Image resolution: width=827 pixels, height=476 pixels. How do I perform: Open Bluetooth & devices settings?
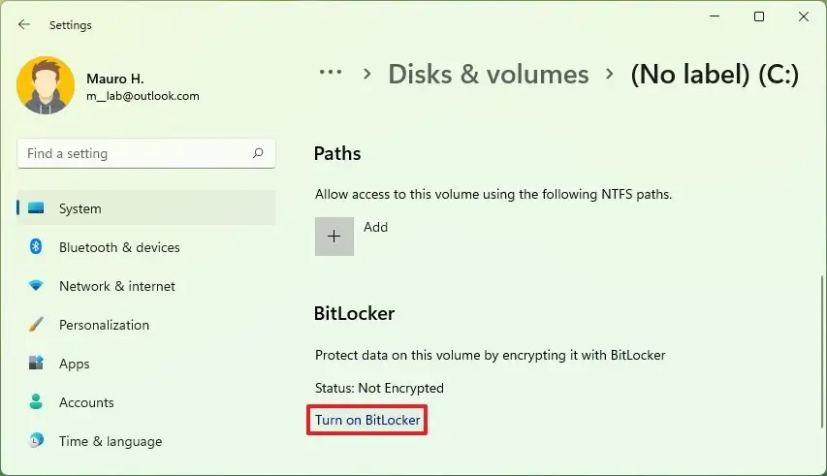click(119, 247)
